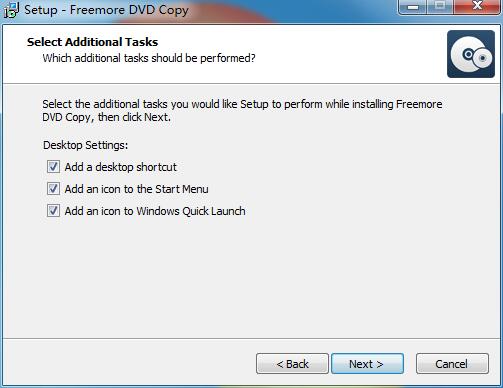Viewport: 503px width, 388px height.
Task: Click the 'Add an icon to the Start Menu' label
Action: [137, 189]
